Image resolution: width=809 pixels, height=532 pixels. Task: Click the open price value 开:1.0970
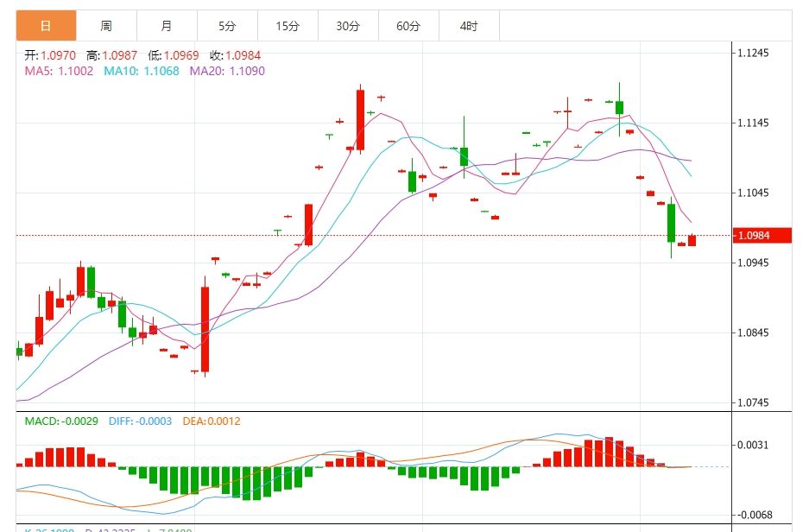point(50,55)
